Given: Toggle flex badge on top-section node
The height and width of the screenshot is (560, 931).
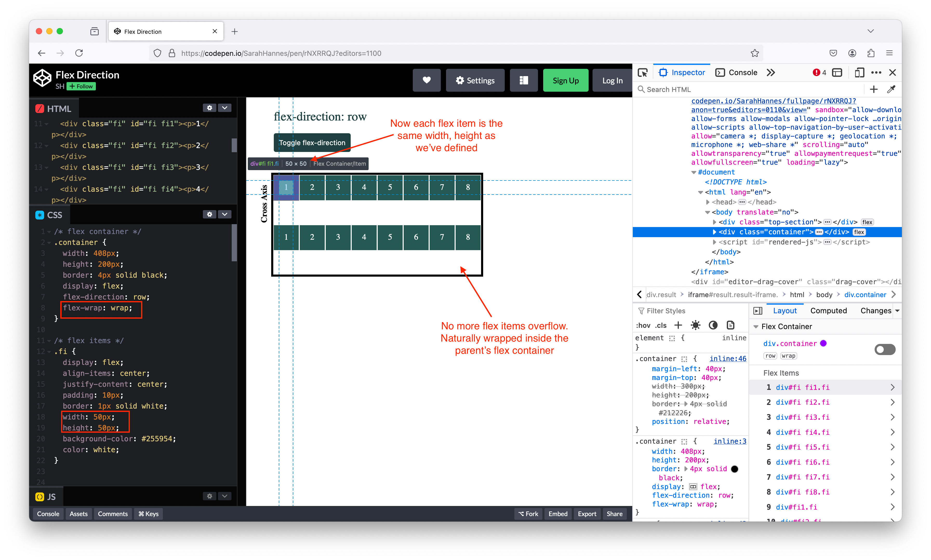Looking at the screenshot, I should tap(867, 222).
